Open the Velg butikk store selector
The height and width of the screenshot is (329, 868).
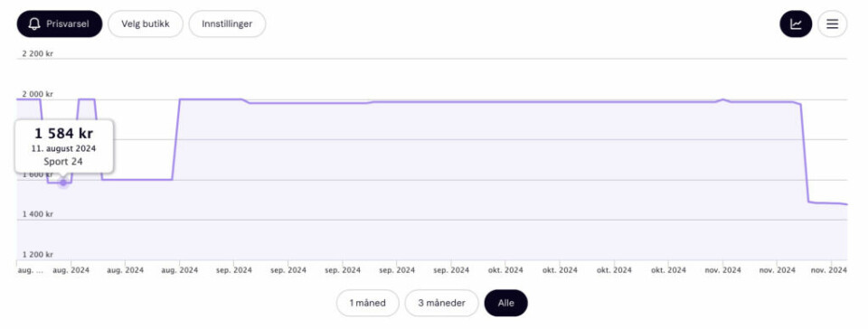pyautogui.click(x=145, y=23)
